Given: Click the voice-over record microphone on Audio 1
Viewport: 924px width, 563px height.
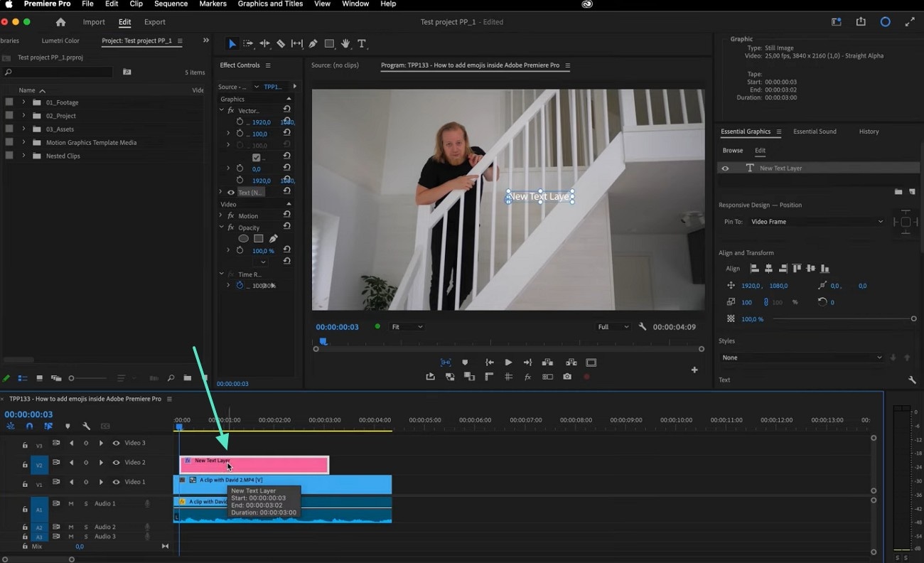Looking at the screenshot, I should pyautogui.click(x=147, y=503).
